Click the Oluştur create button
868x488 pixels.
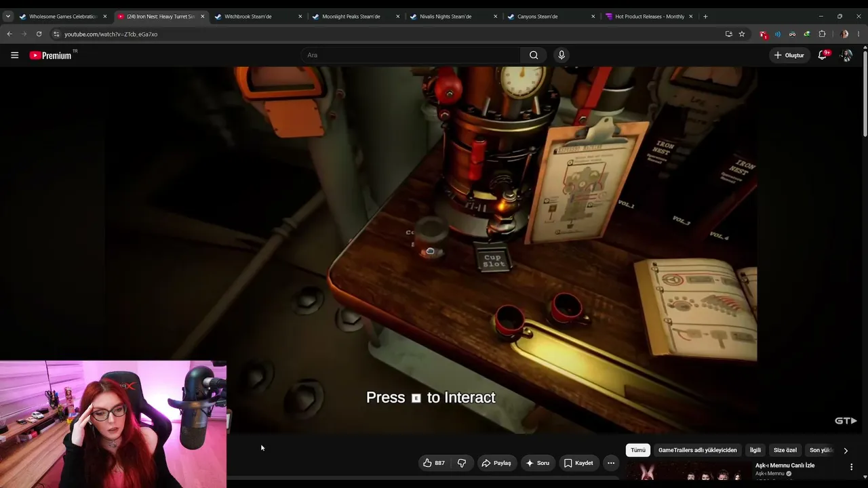coord(789,56)
